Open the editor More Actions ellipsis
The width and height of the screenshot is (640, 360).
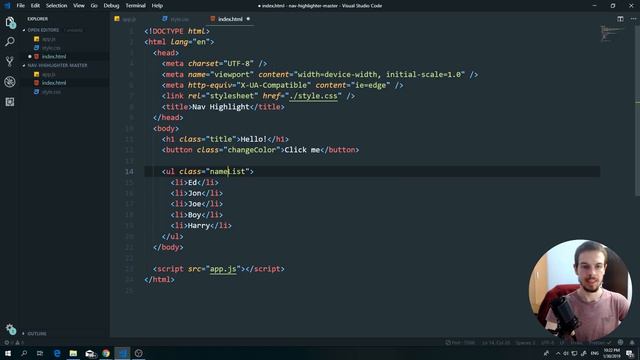tap(633, 19)
